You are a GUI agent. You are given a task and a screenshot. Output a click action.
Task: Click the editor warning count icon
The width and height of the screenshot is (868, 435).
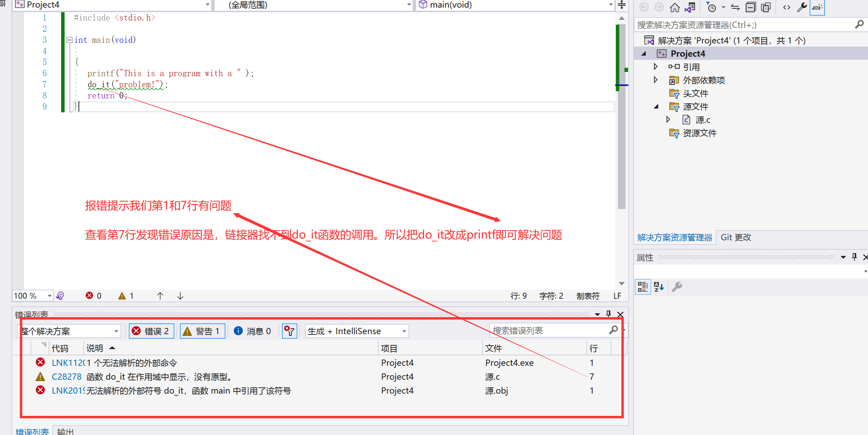[122, 296]
